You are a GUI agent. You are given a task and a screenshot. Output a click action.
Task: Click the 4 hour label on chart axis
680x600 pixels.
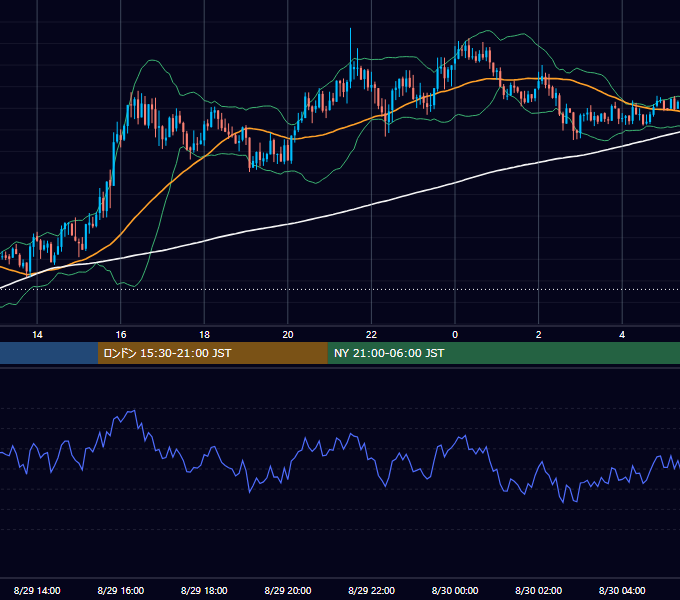point(622,335)
